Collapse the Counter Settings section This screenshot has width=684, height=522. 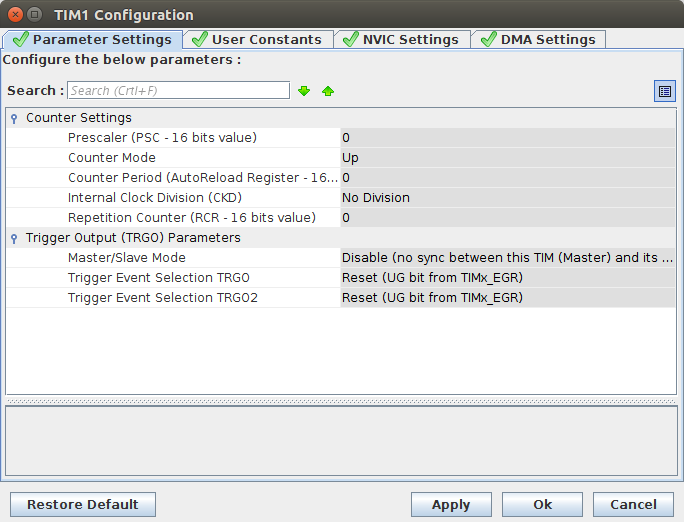click(x=14, y=118)
